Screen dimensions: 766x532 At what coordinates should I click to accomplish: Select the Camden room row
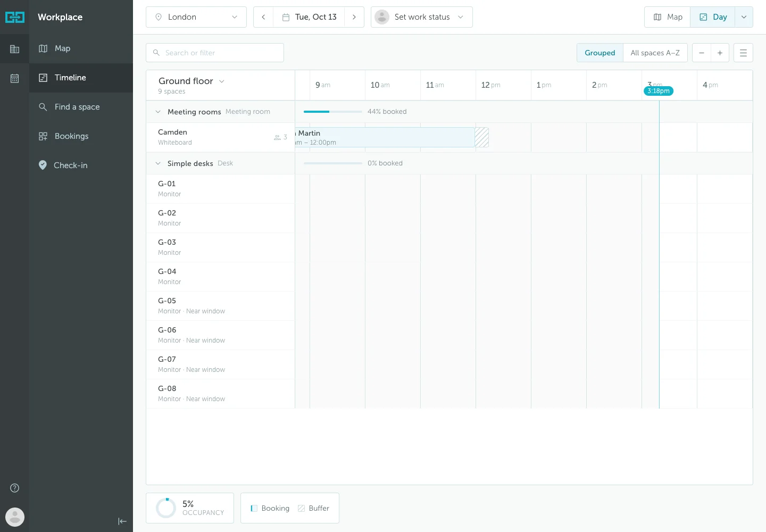click(x=221, y=137)
